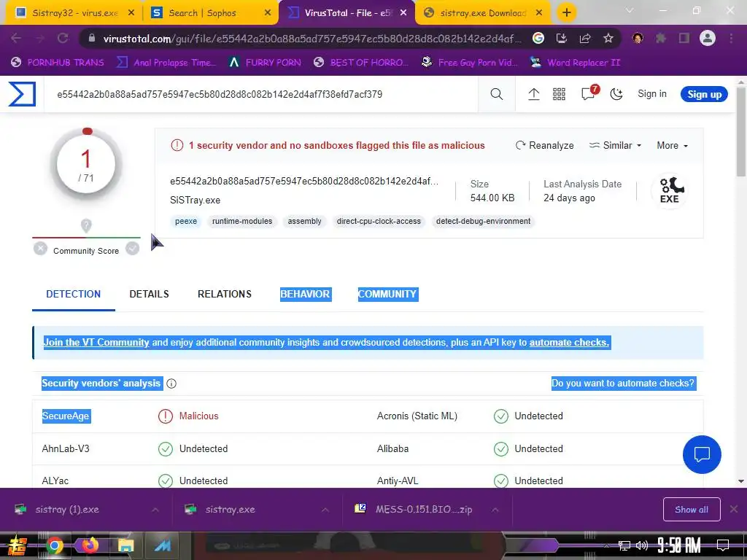Click the runtime-modules tag
747x560 pixels.
[x=242, y=222]
